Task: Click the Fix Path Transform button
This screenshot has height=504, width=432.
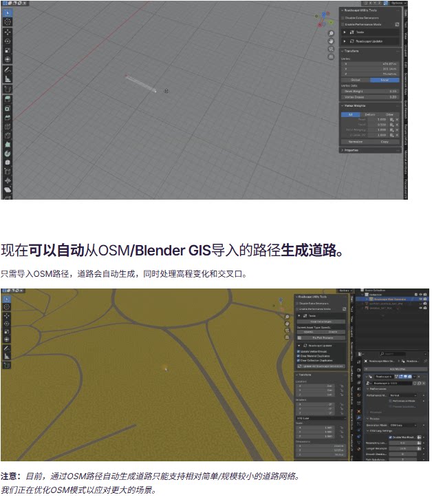Action: point(321,338)
